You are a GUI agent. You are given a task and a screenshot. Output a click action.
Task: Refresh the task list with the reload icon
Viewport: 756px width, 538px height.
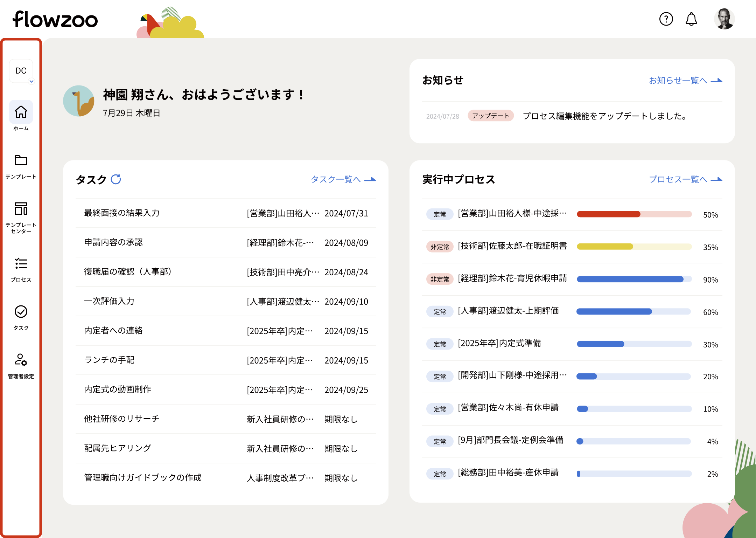pos(116,179)
